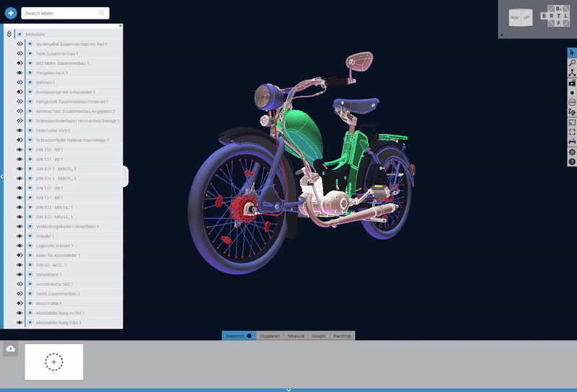This screenshot has width=577, height=392.
Task: Toggle visibility eye for Hängelasche K:1
Action: [x=20, y=73]
